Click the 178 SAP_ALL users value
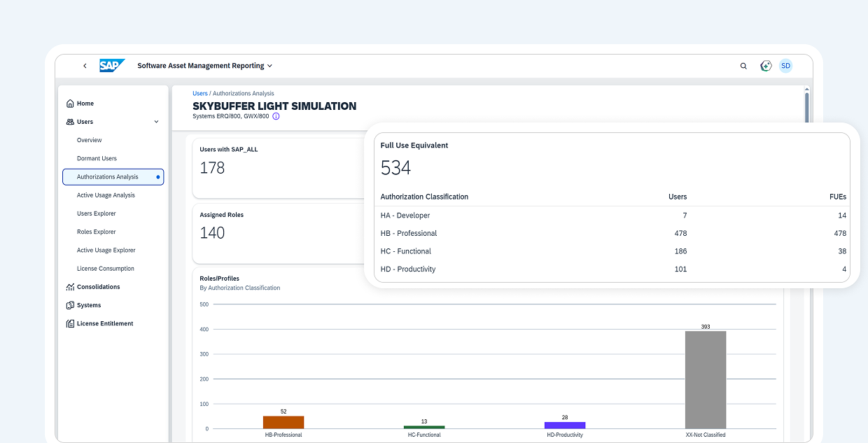Viewport: 868px width, 443px height. 212,168
